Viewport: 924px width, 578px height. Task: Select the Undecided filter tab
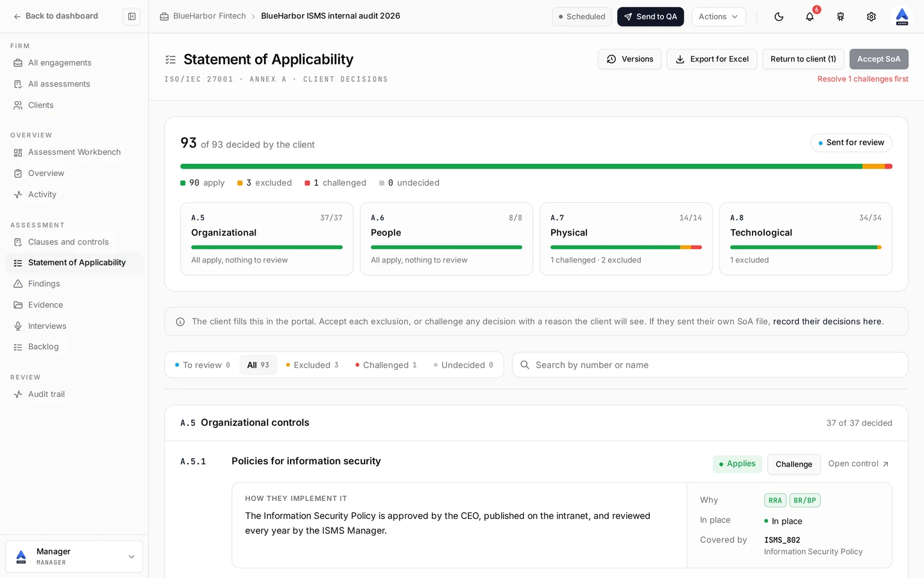click(463, 365)
